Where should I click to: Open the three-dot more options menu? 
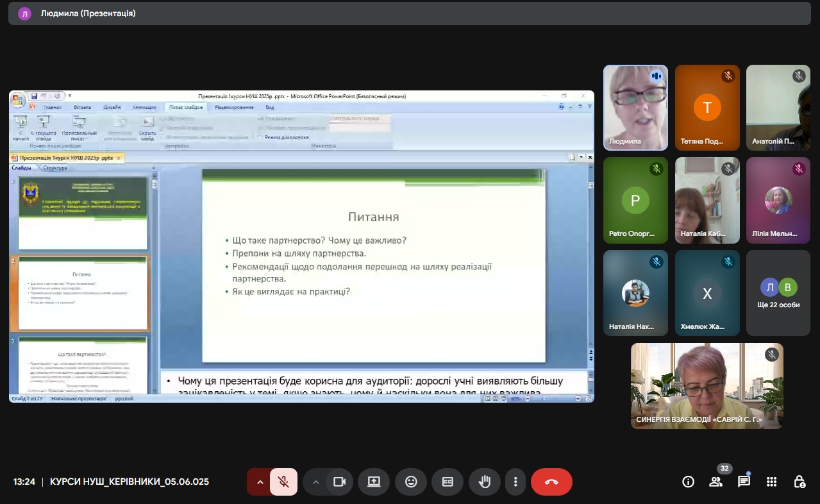515,482
